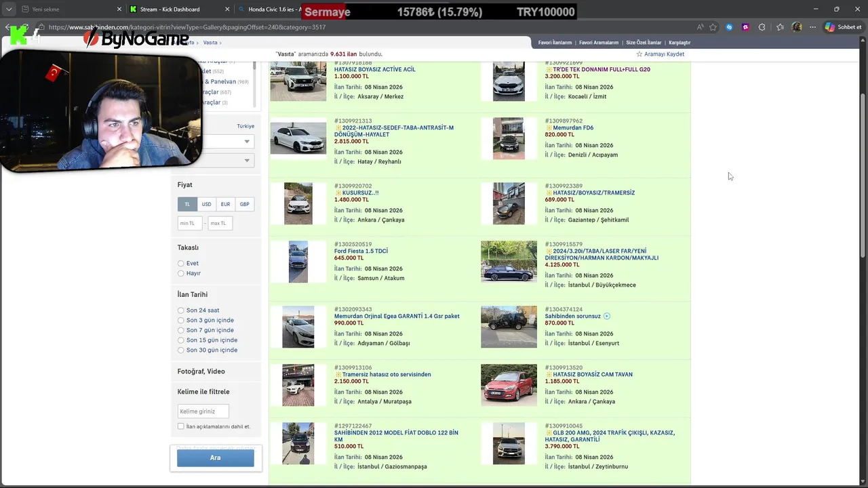Open browser extensions puzzle icon

click(x=762, y=27)
